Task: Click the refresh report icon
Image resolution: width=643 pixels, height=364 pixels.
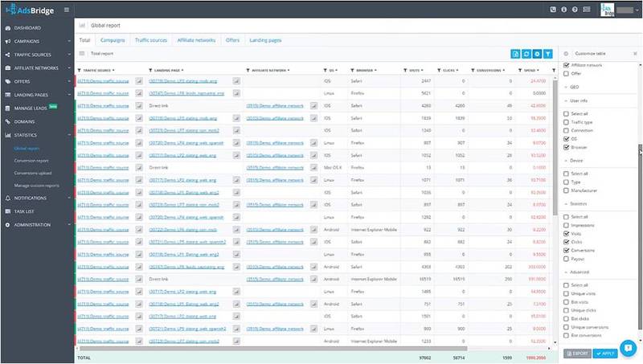Action: (526, 54)
